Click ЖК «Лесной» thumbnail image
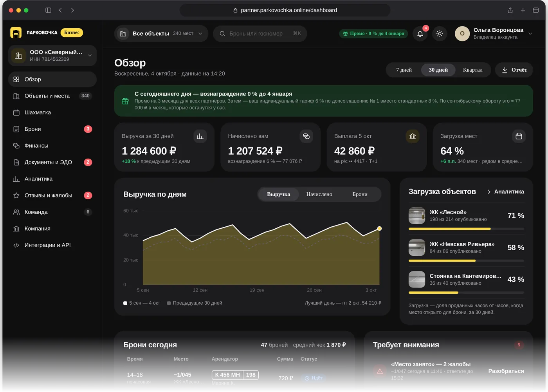The height and width of the screenshot is (392, 548). click(x=417, y=216)
